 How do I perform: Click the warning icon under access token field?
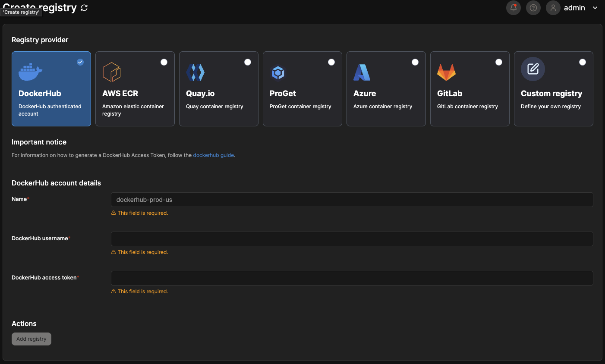[113, 292]
